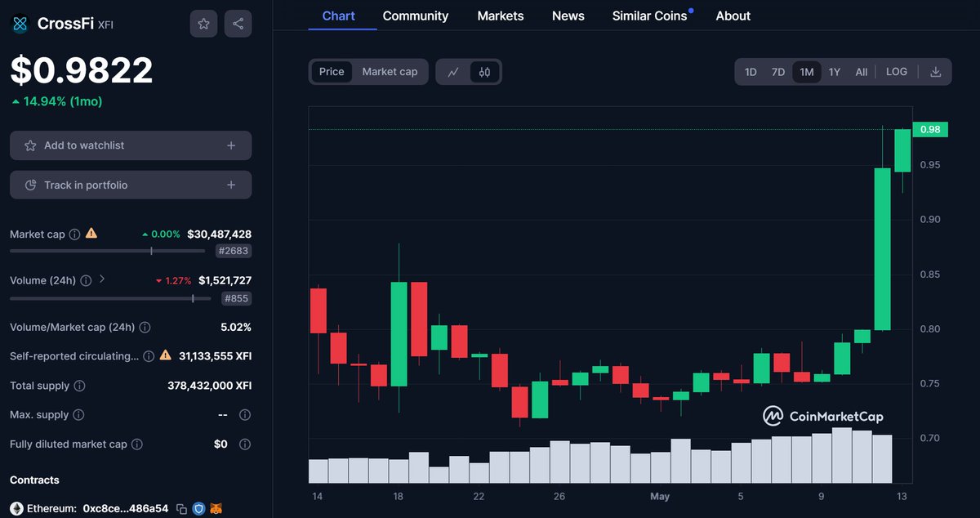This screenshot has width=980, height=518.
Task: Open the About tab
Action: tap(733, 16)
